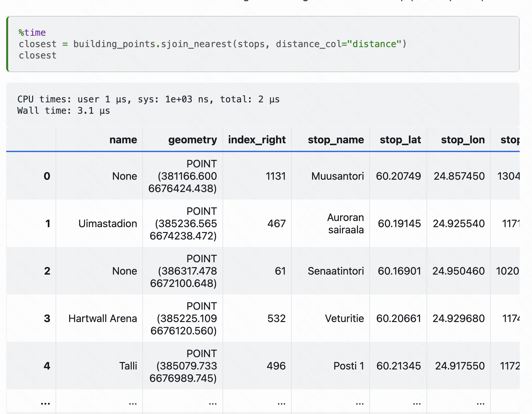Click the "stop_lon" column header
Image resolution: width=532 pixels, height=414 pixels.
coord(462,140)
